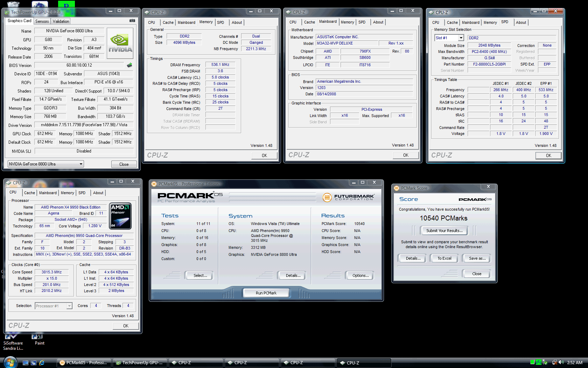588x368 pixels.
Task: Click Run PCMark button
Action: tap(266, 293)
